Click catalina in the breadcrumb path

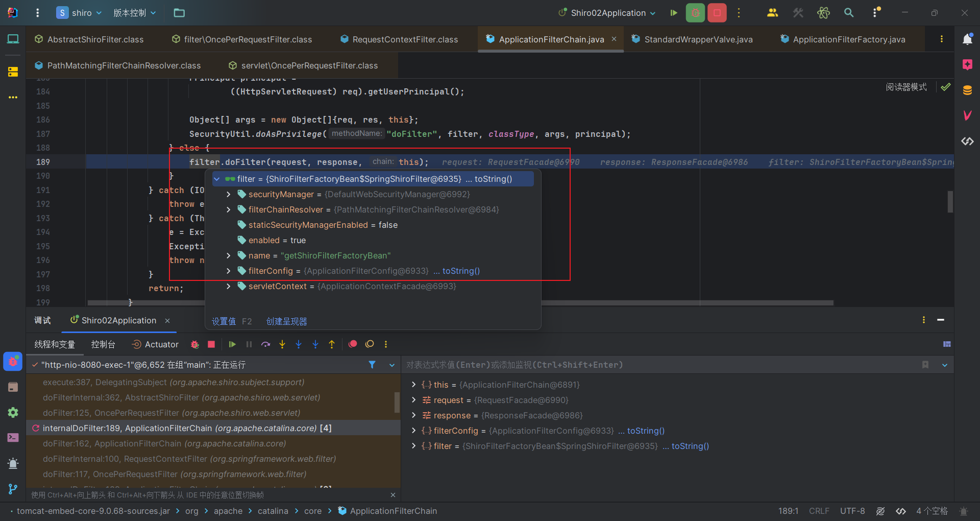click(x=273, y=511)
